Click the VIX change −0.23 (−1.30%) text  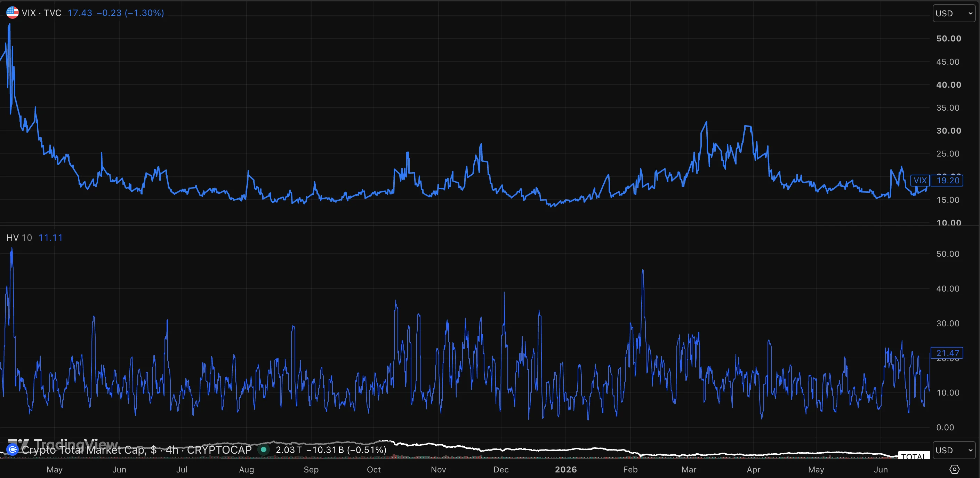click(x=130, y=13)
